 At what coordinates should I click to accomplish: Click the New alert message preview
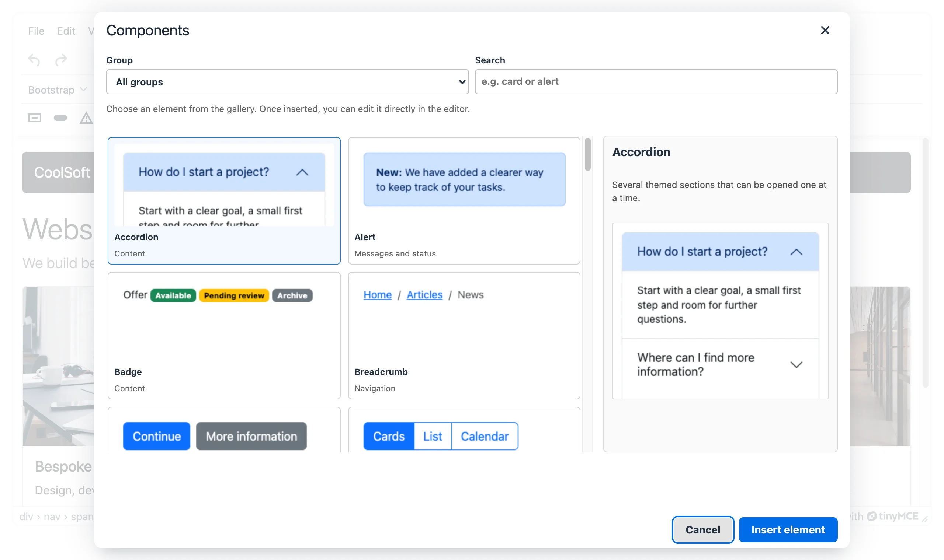[464, 179]
